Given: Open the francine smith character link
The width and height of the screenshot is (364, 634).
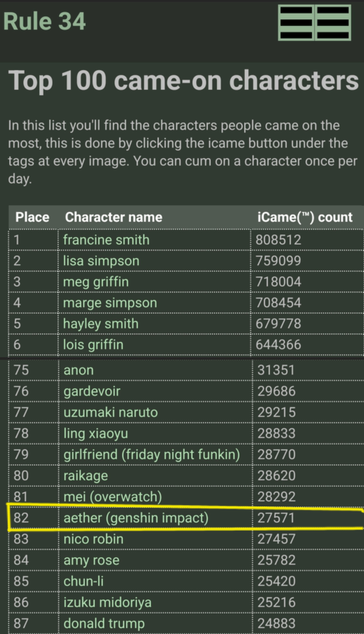Looking at the screenshot, I should click(x=106, y=240).
